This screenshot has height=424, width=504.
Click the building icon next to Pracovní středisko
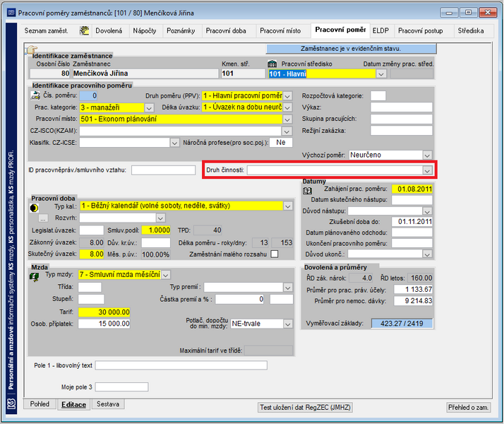272,64
